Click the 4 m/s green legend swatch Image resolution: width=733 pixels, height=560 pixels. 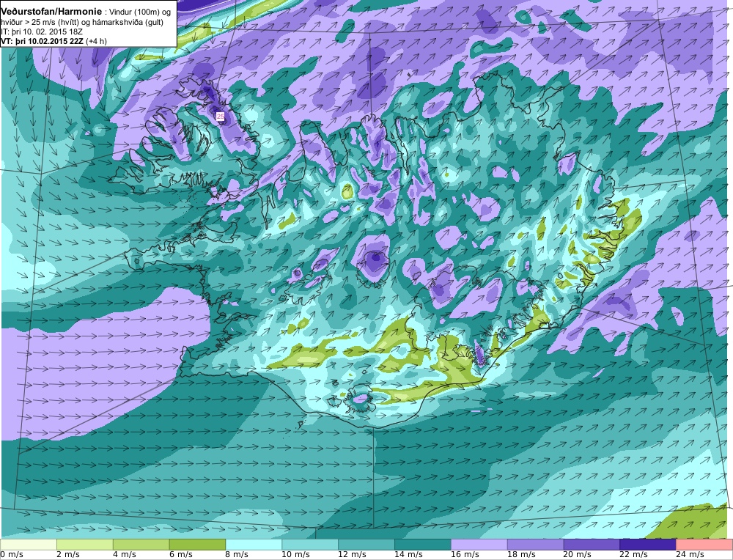tap(141, 545)
